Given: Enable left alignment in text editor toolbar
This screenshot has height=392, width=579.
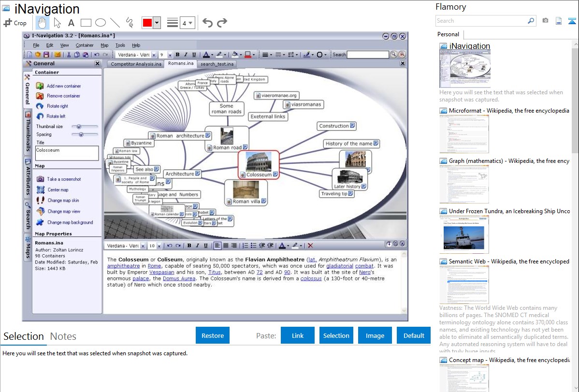Looking at the screenshot, I should 217,246.
